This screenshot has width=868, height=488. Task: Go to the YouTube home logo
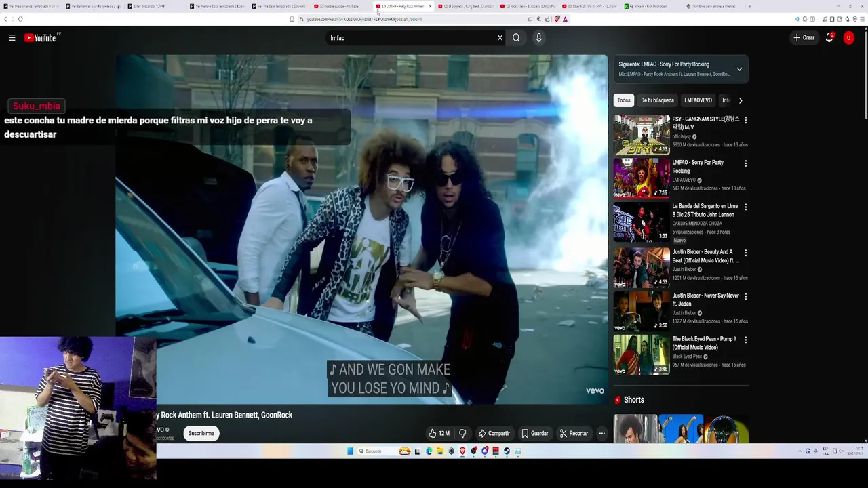point(40,38)
